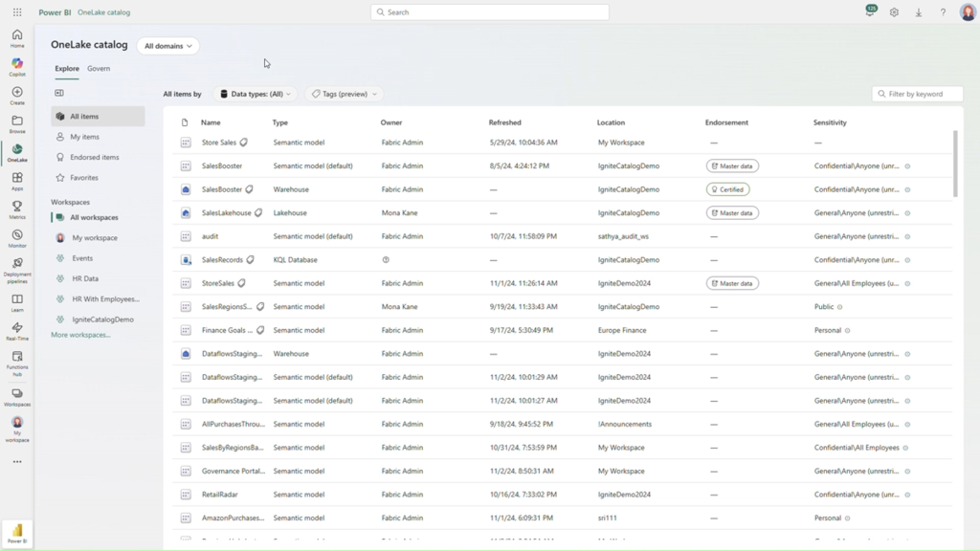This screenshot has height=551, width=980.
Task: Collapse the side pane toggle icon
Action: tap(59, 93)
